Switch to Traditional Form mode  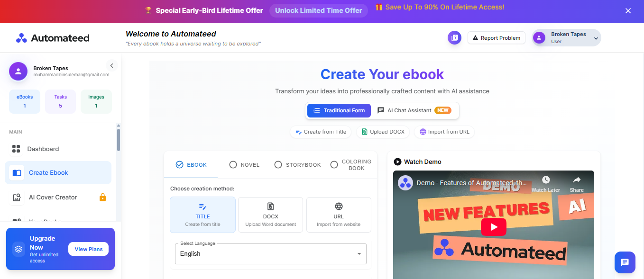click(x=339, y=110)
